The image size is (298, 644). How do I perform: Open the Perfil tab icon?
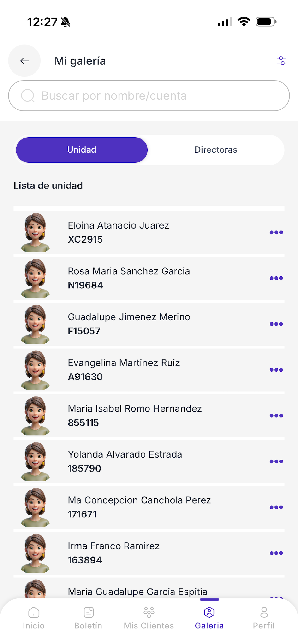click(264, 612)
